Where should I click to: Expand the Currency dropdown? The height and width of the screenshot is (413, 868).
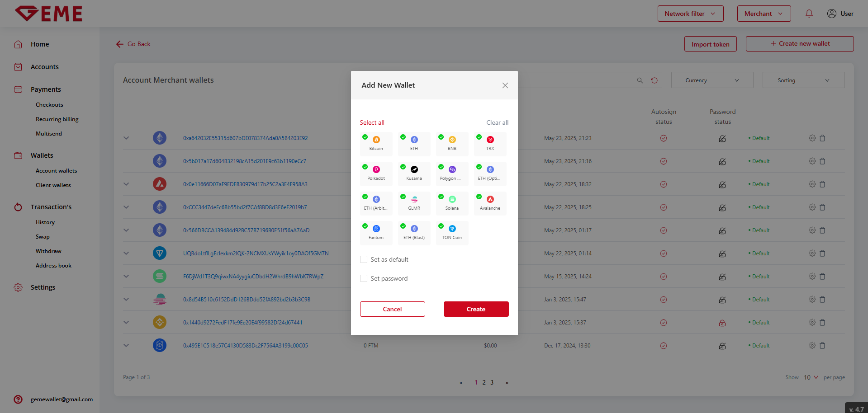(712, 80)
